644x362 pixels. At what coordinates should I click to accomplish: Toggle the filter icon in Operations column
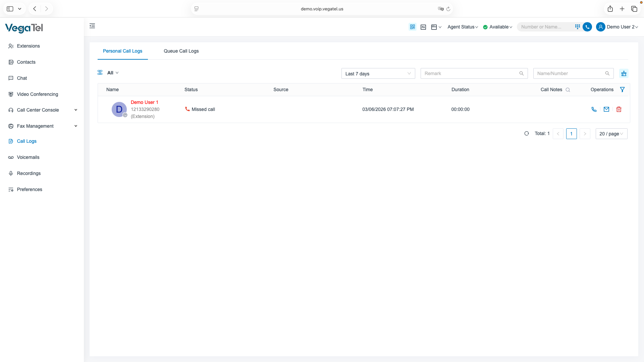(x=622, y=89)
